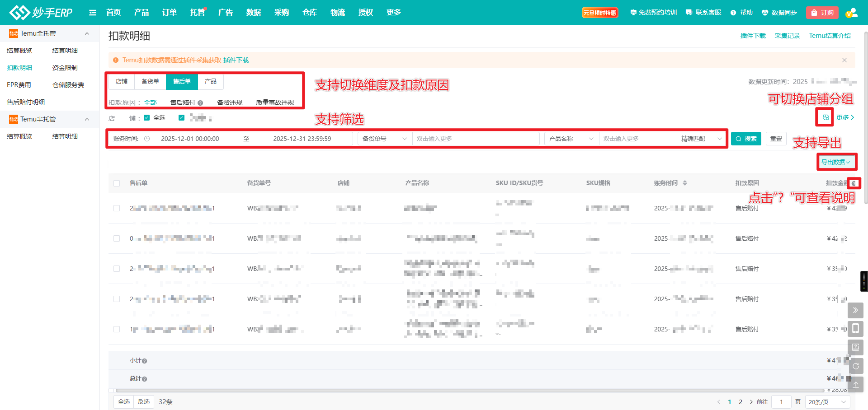Click the hamburger menu collapse icon
Image resolution: width=868 pixels, height=410 pixels.
click(x=93, y=13)
